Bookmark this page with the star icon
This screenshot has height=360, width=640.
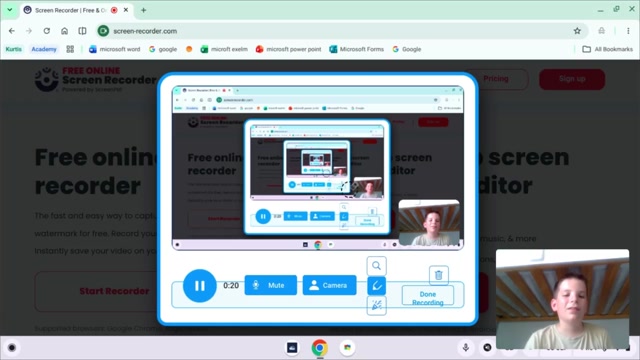tap(577, 31)
